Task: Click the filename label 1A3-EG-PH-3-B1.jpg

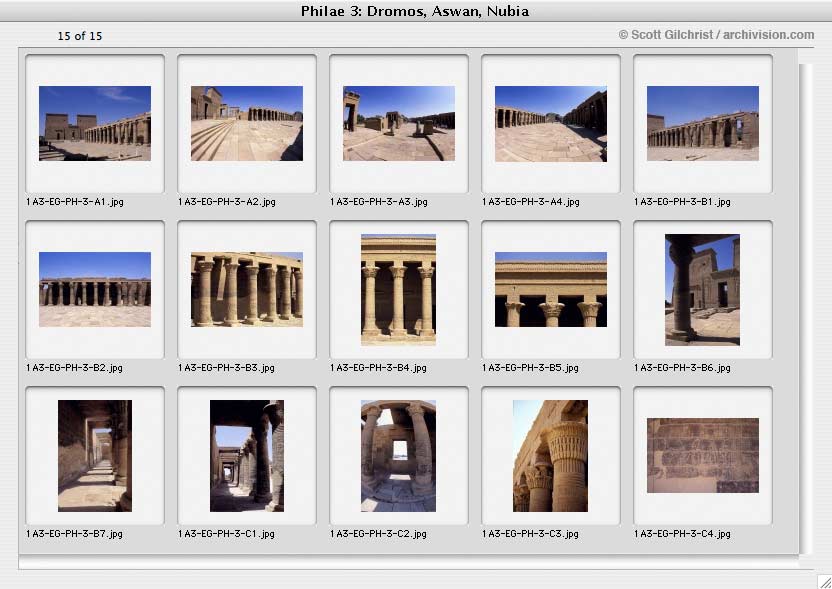Action: pyautogui.click(x=682, y=202)
